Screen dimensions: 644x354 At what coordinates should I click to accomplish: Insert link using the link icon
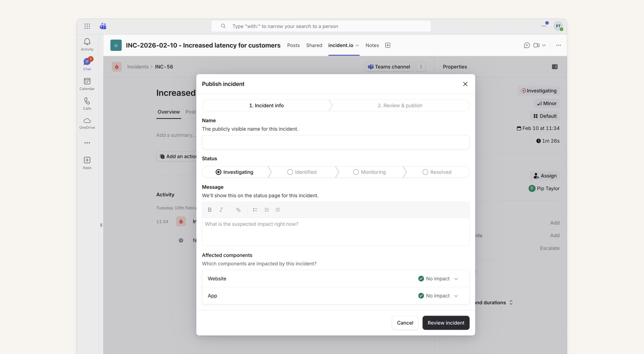[238, 210]
